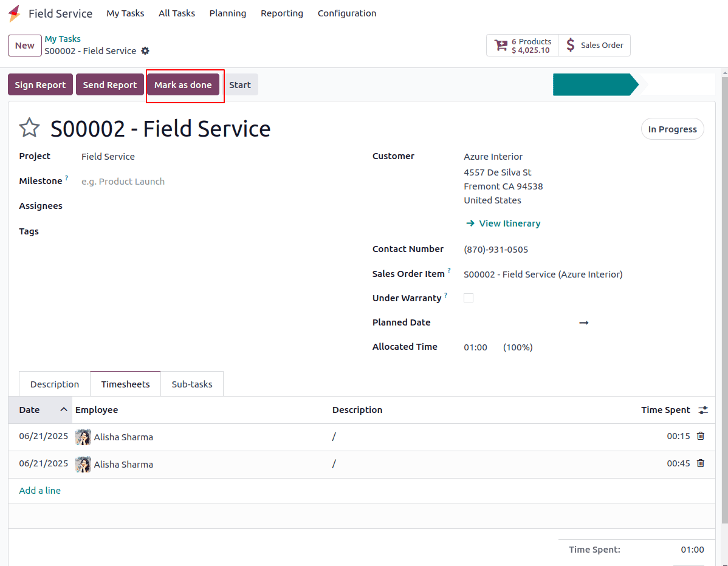This screenshot has height=566, width=728.
Task: Star the S00002 task as favorite
Action: (29, 128)
